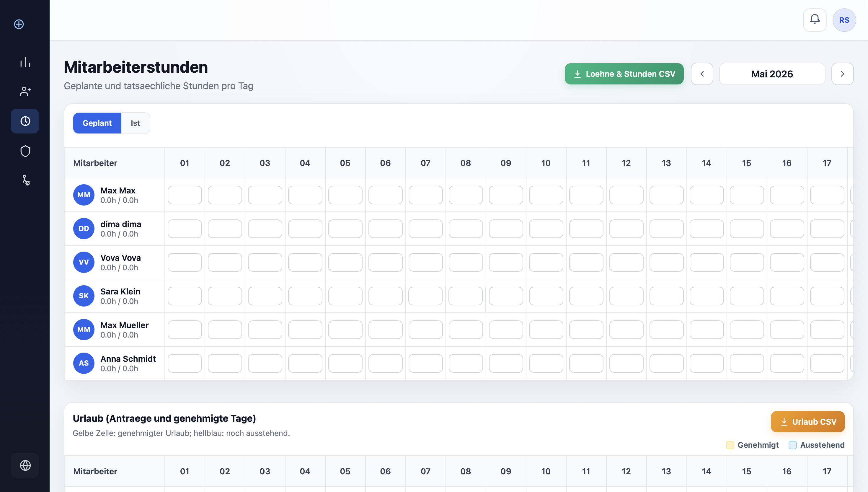Click the globe language icon
The width and height of the screenshot is (868, 492).
[x=25, y=465]
